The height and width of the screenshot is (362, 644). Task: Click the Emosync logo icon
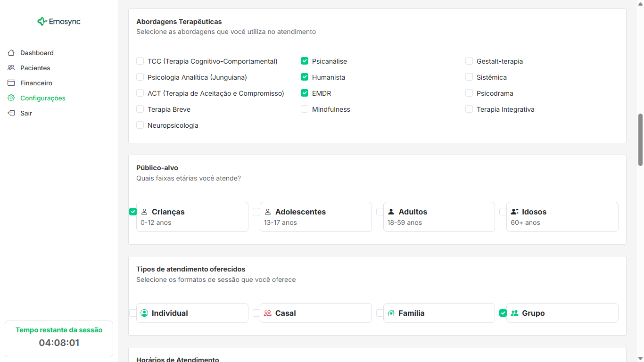tap(42, 21)
